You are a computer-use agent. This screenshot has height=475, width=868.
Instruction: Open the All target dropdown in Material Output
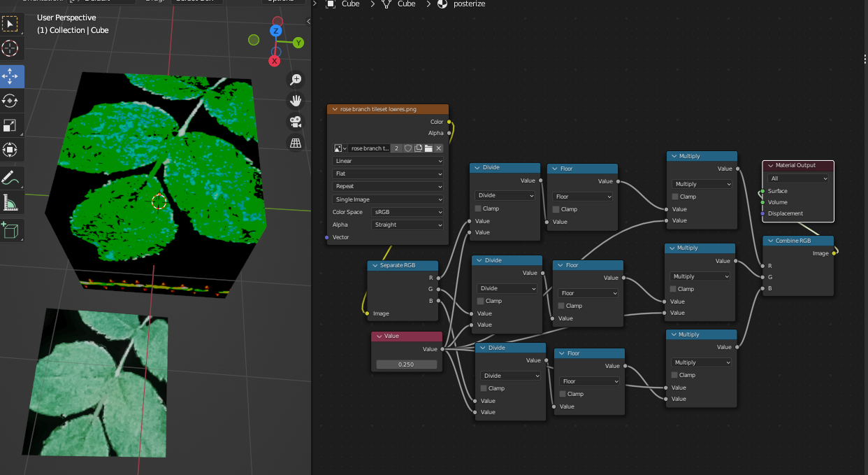coord(798,178)
